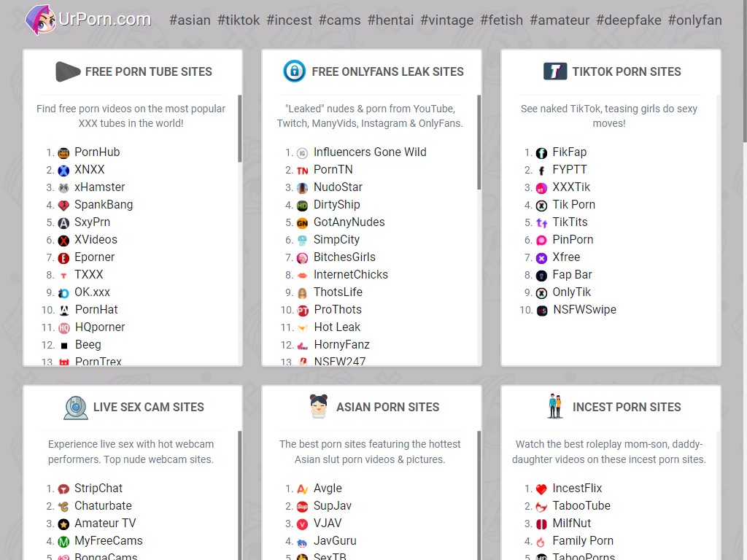Open the GotAnyNudes link
747x560 pixels.
(349, 222)
